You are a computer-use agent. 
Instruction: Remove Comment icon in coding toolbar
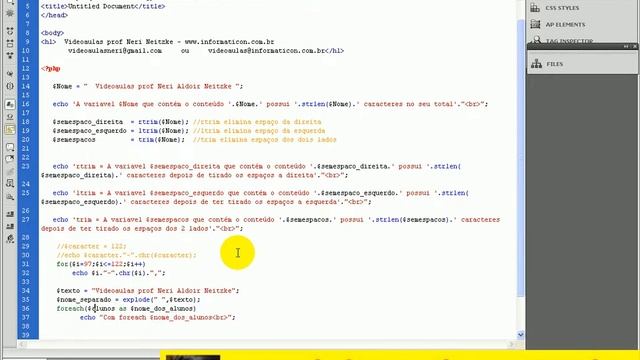[x=10, y=159]
